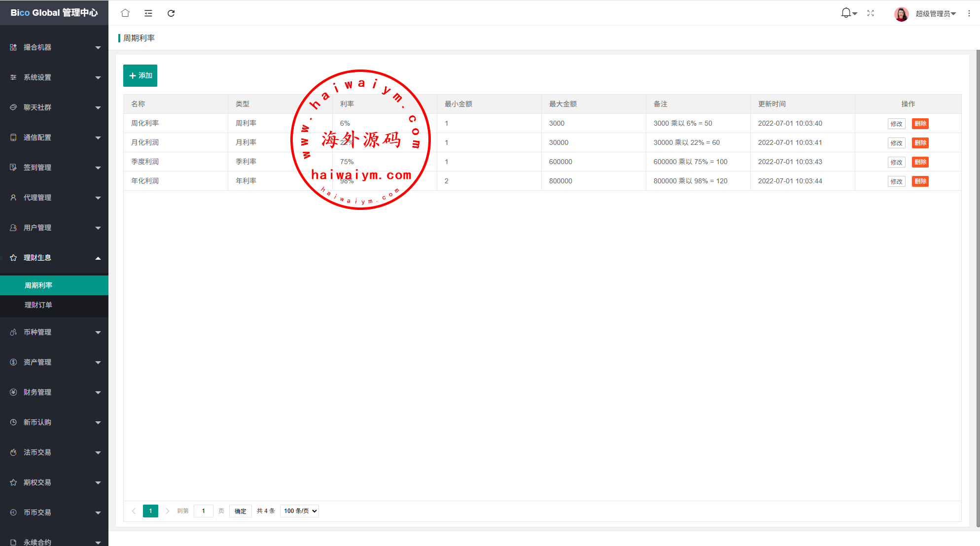This screenshot has height=546, width=980.
Task: Click the 确定 pagination confirm button
Action: tap(240, 511)
